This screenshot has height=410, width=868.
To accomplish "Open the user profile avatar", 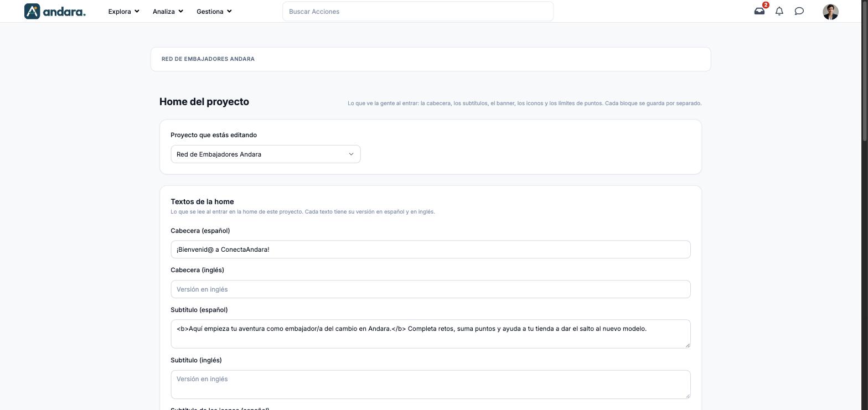I will [x=830, y=12].
